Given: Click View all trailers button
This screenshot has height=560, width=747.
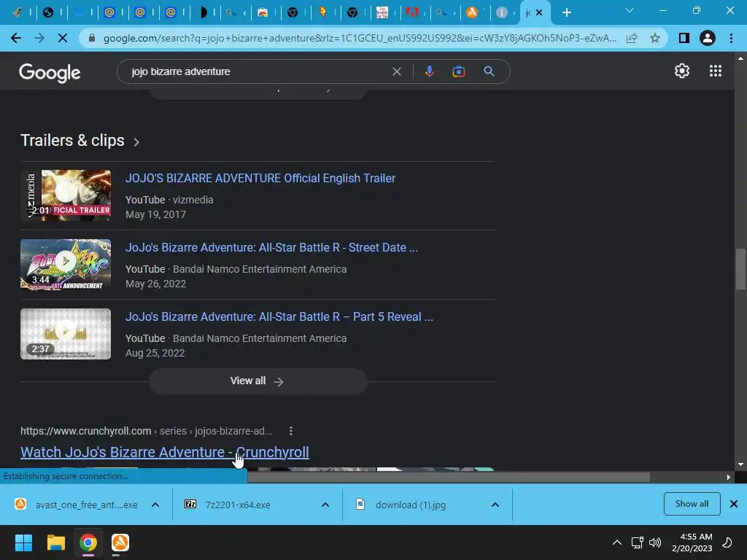Looking at the screenshot, I should point(258,381).
